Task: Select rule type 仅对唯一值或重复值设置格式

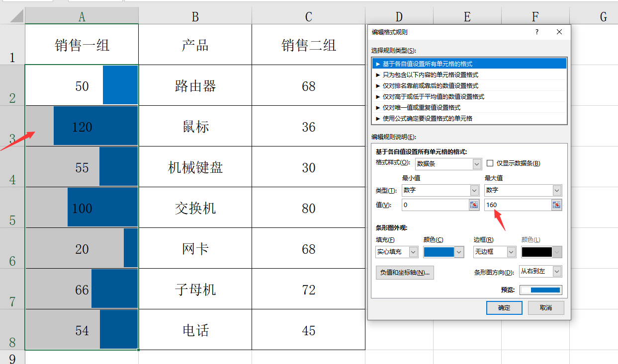Action: pyautogui.click(x=469, y=107)
